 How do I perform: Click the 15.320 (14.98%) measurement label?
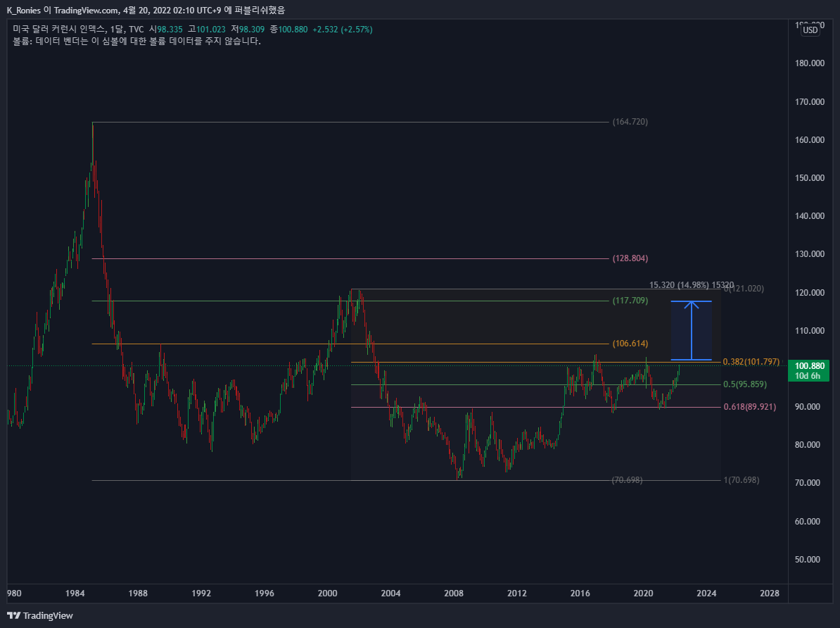[x=692, y=284]
